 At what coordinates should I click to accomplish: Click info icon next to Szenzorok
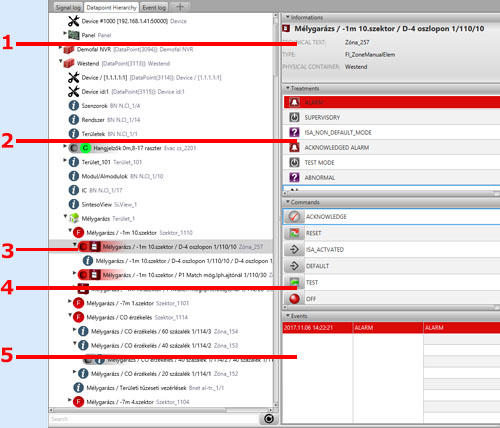pyautogui.click(x=73, y=106)
